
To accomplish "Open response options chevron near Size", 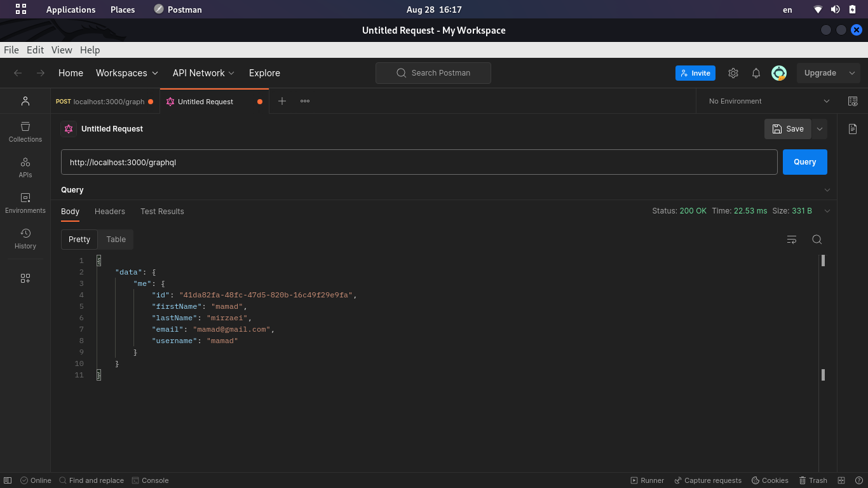I will [827, 211].
